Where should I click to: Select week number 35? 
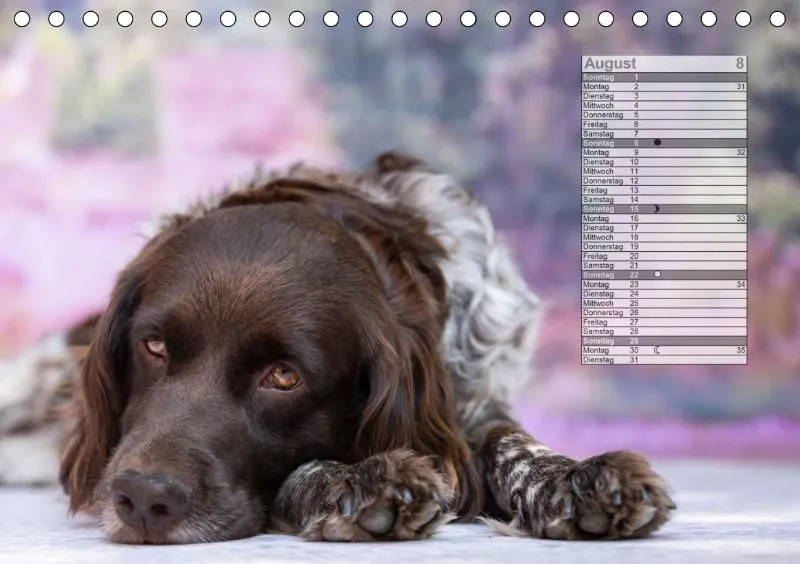[741, 350]
